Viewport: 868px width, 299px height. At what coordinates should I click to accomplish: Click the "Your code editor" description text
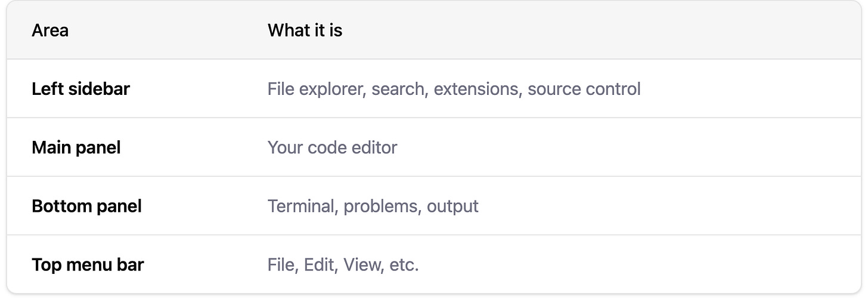[332, 147]
